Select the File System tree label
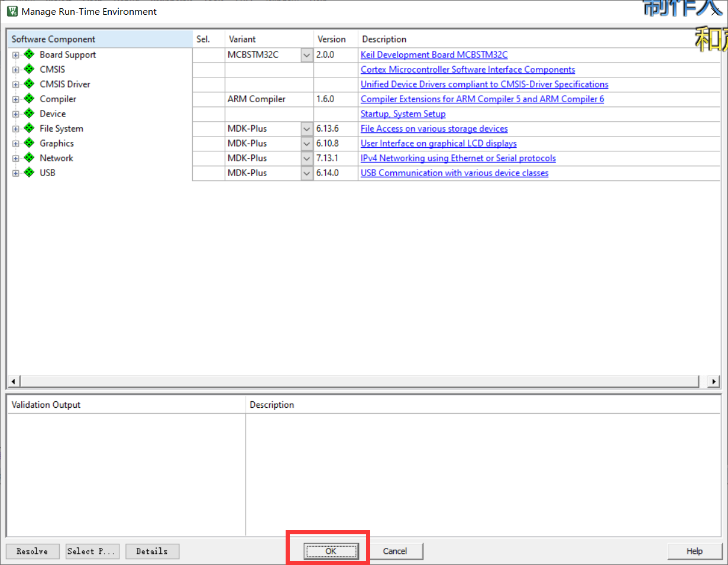 62,128
